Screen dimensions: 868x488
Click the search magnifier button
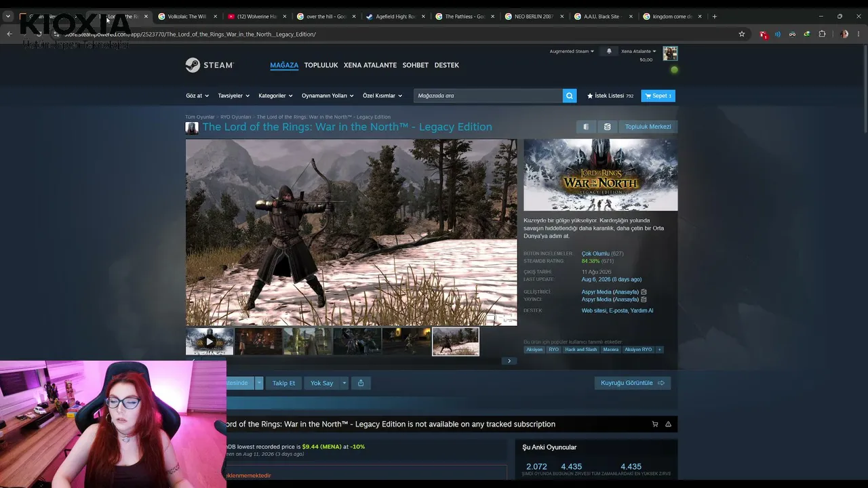(x=570, y=96)
